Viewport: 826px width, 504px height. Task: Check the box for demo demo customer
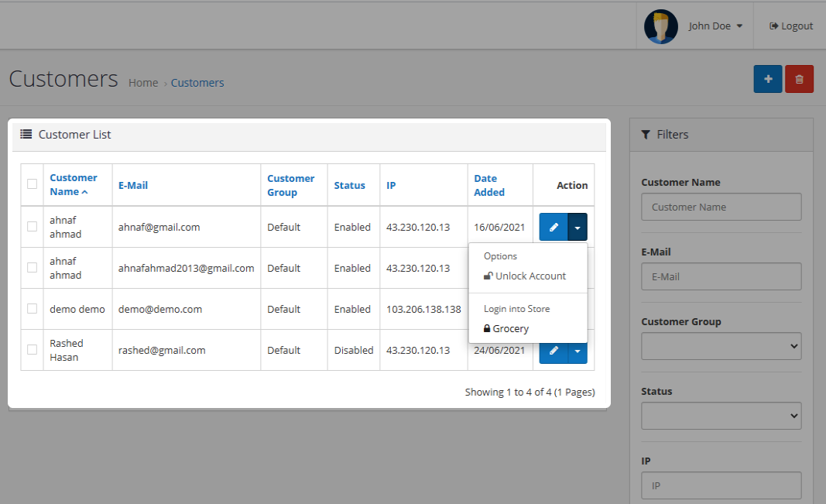pos(32,309)
